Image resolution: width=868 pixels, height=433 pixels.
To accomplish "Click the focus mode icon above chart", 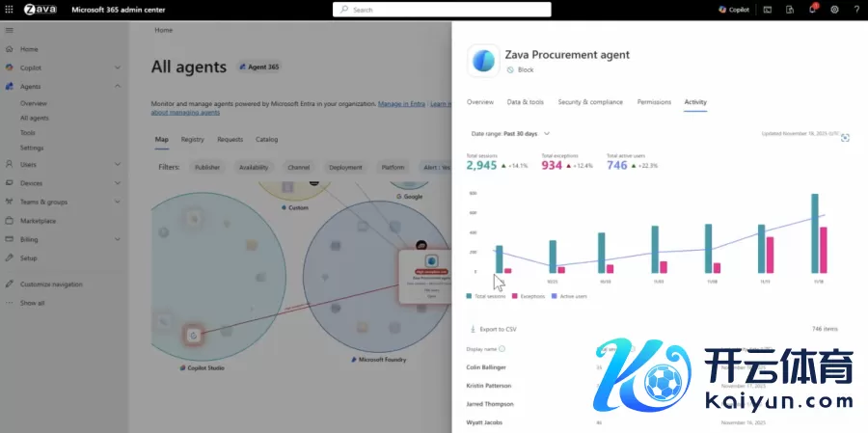I will (845, 138).
